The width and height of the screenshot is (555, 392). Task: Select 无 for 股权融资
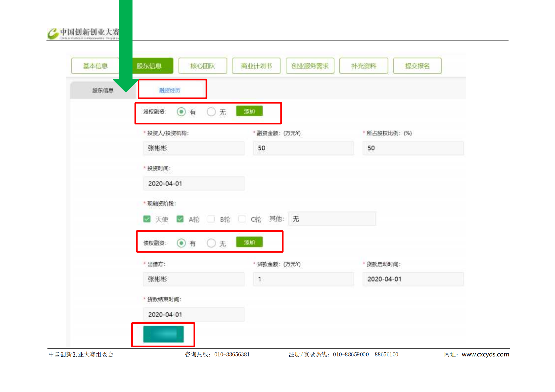click(211, 112)
